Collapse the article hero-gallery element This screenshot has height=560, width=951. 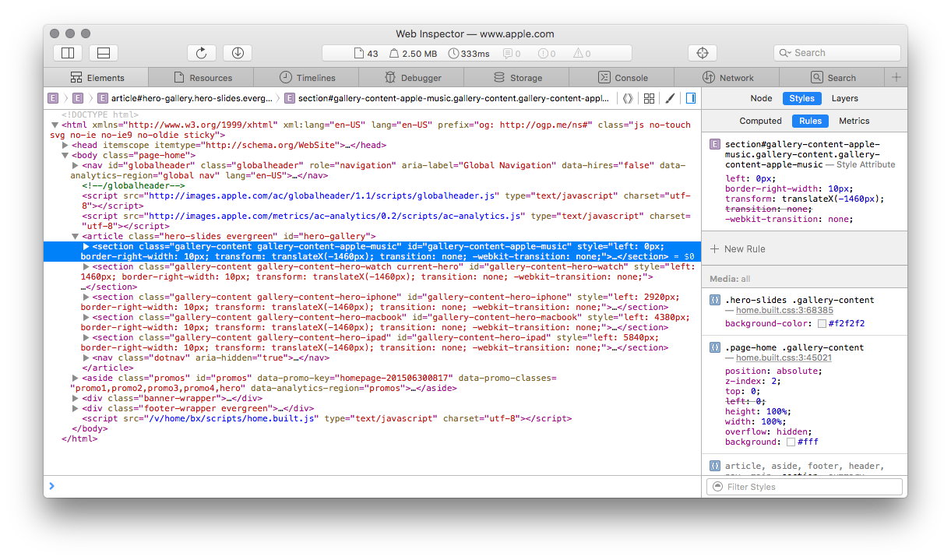coord(76,236)
